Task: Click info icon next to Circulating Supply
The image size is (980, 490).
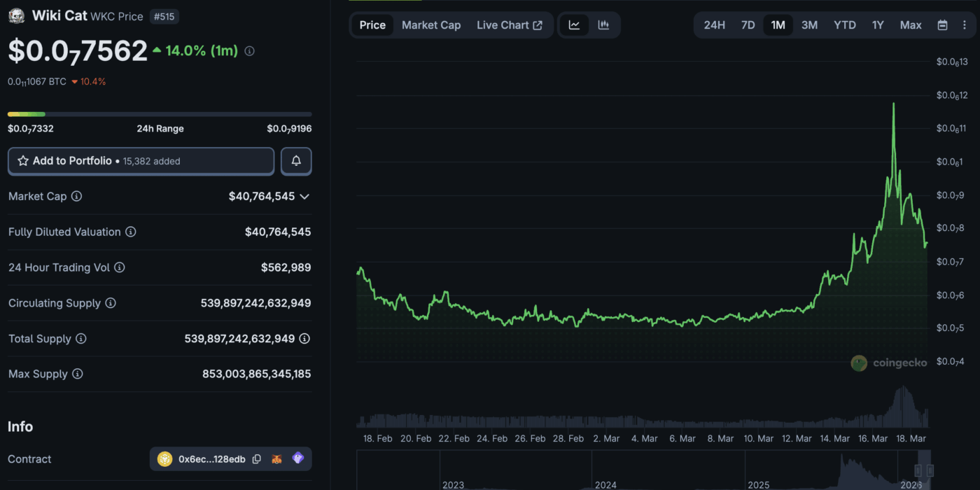Action: 111,303
